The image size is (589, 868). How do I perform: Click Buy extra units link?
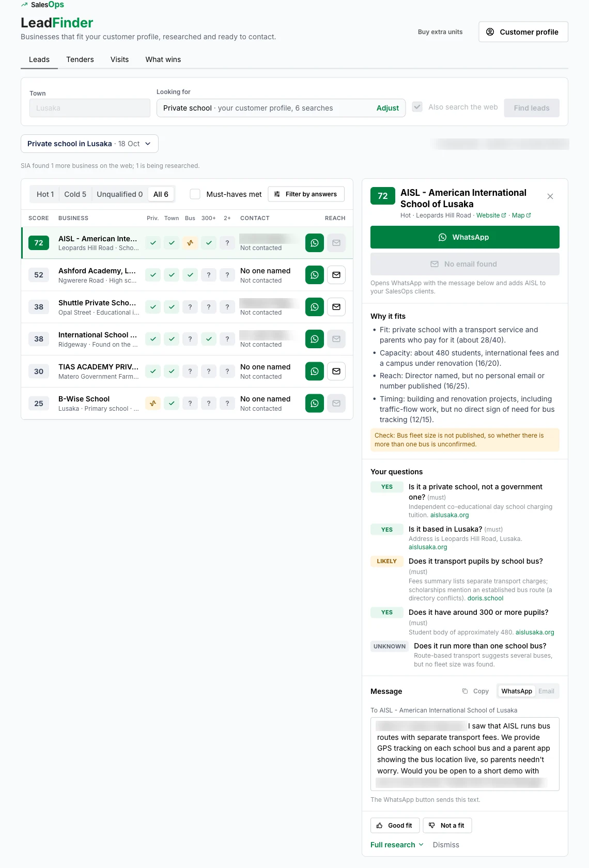(x=440, y=32)
